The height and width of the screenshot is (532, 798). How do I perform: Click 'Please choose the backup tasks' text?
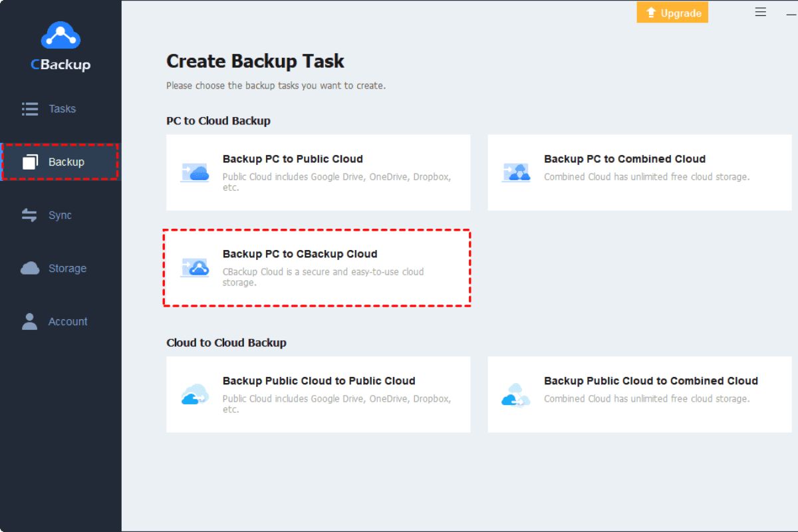[x=276, y=86]
